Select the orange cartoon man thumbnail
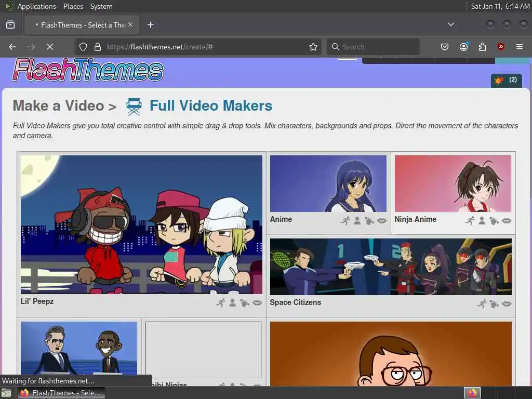This screenshot has height=399, width=532. (x=391, y=353)
